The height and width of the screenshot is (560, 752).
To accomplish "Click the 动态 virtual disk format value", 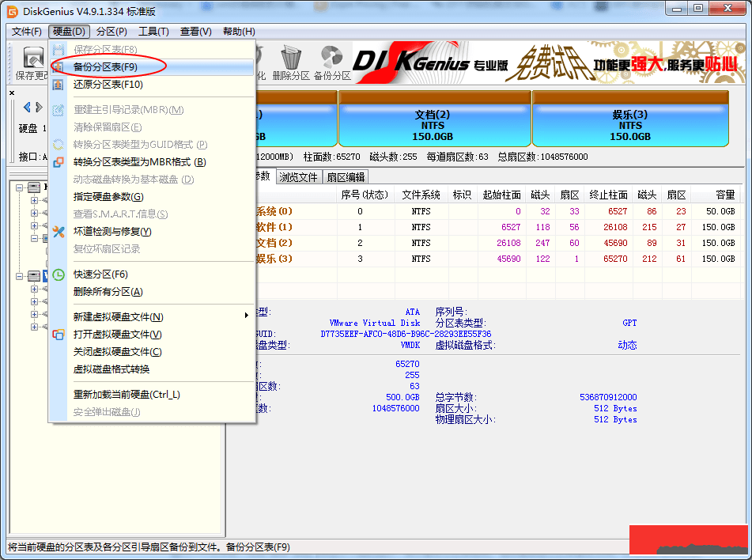I will 627,345.
